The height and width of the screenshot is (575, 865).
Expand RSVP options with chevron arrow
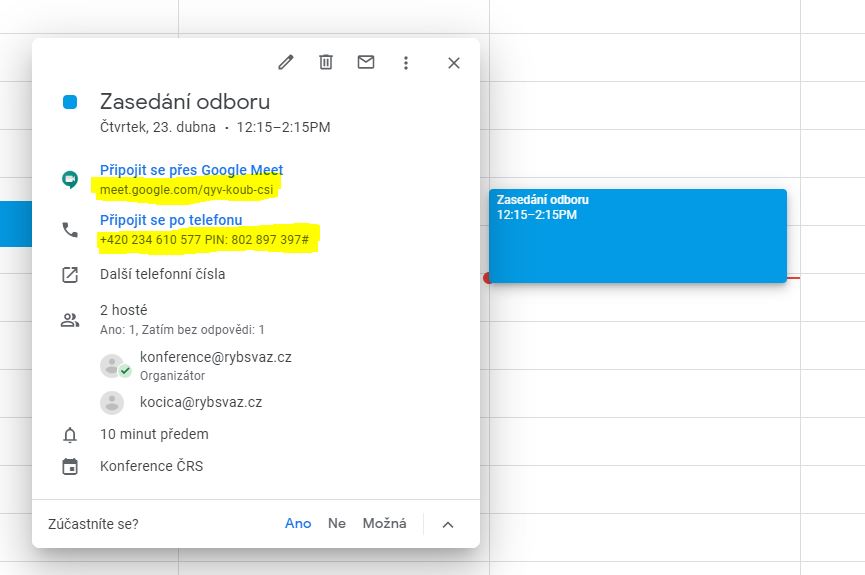coord(448,524)
